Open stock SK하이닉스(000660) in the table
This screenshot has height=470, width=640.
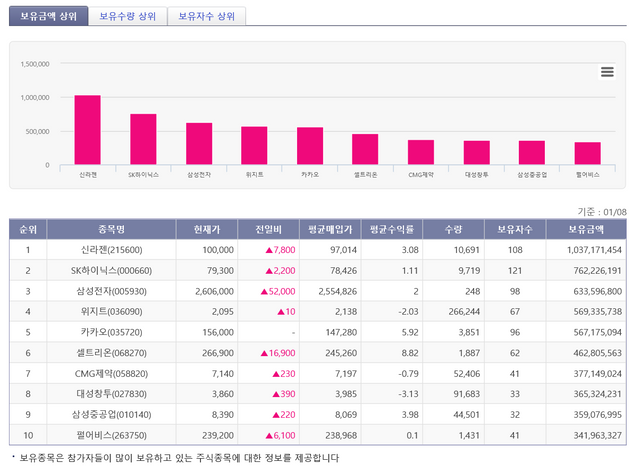111,270
